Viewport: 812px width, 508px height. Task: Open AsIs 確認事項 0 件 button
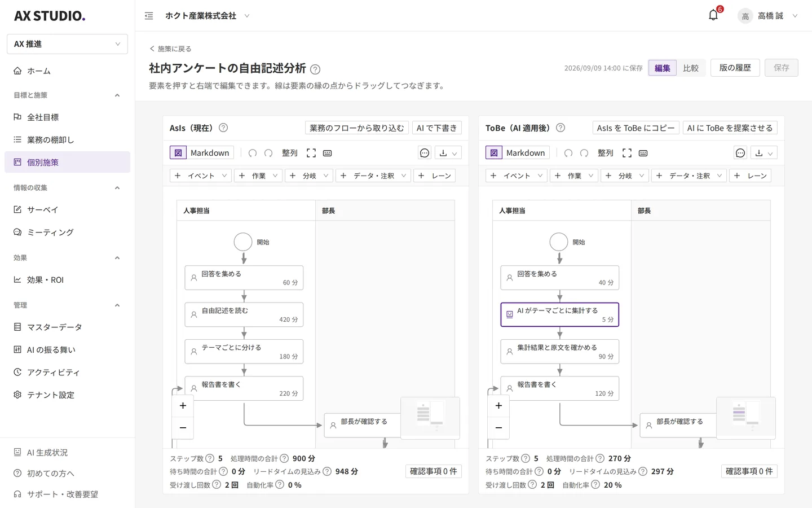pyautogui.click(x=434, y=471)
